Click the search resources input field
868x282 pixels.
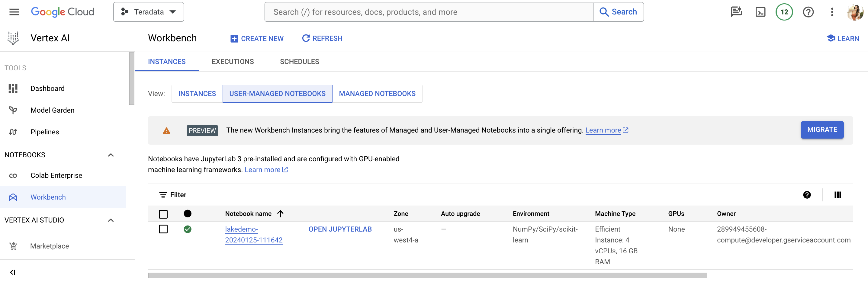click(x=429, y=12)
